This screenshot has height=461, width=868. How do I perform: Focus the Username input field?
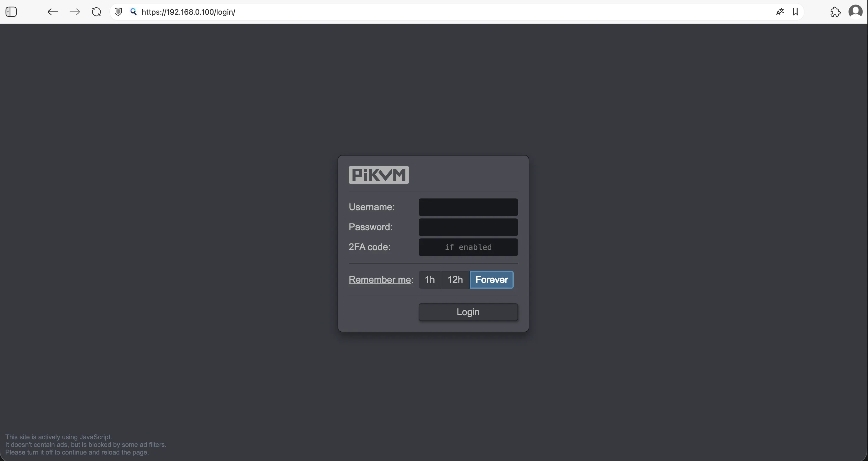[x=468, y=207]
